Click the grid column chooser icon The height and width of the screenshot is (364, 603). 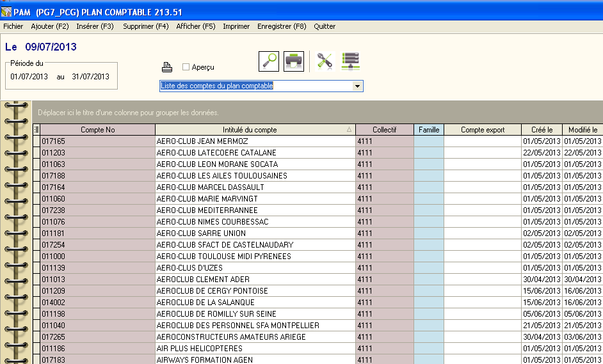click(36, 130)
